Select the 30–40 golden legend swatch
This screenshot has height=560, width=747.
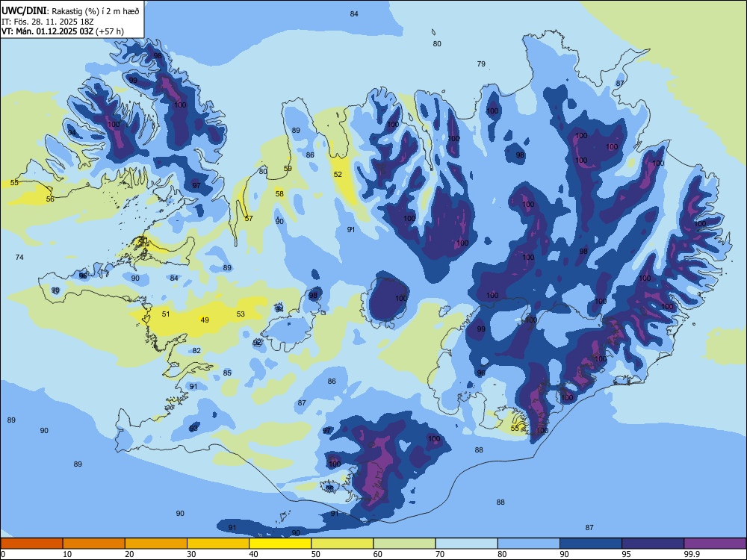[218, 544]
